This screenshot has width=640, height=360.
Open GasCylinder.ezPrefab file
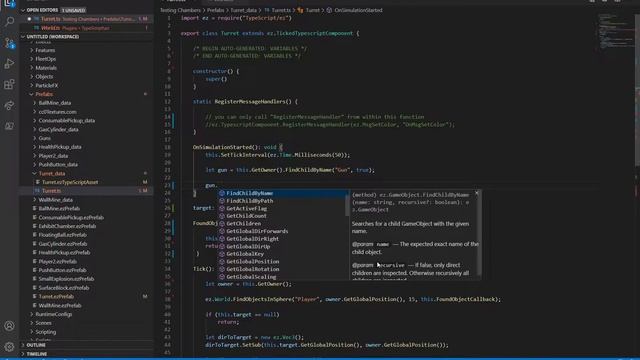click(x=62, y=244)
